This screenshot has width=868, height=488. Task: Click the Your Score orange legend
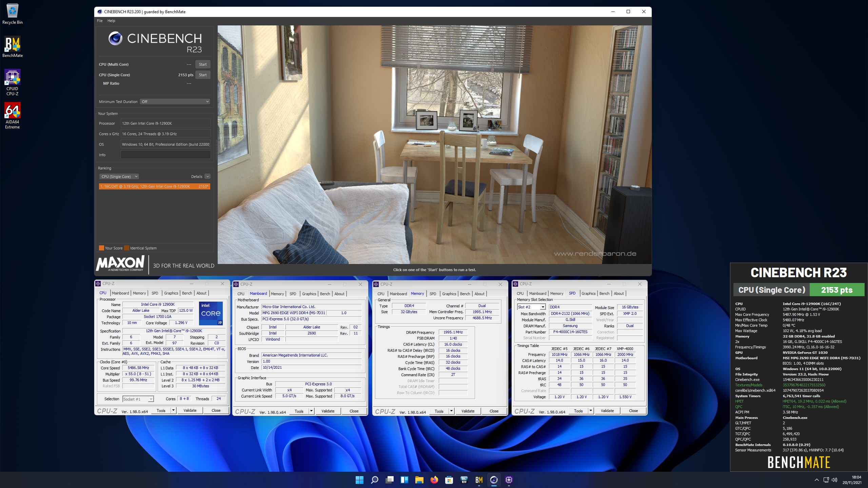[x=111, y=248]
